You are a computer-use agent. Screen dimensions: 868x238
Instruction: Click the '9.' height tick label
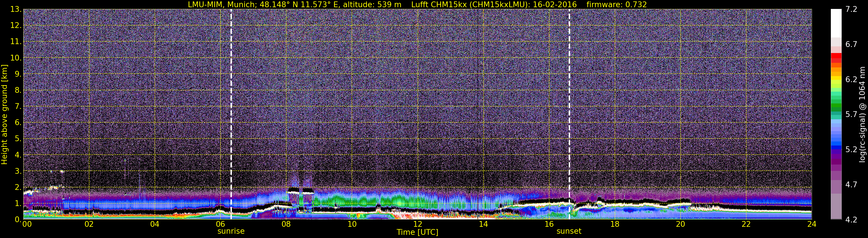[x=18, y=74]
